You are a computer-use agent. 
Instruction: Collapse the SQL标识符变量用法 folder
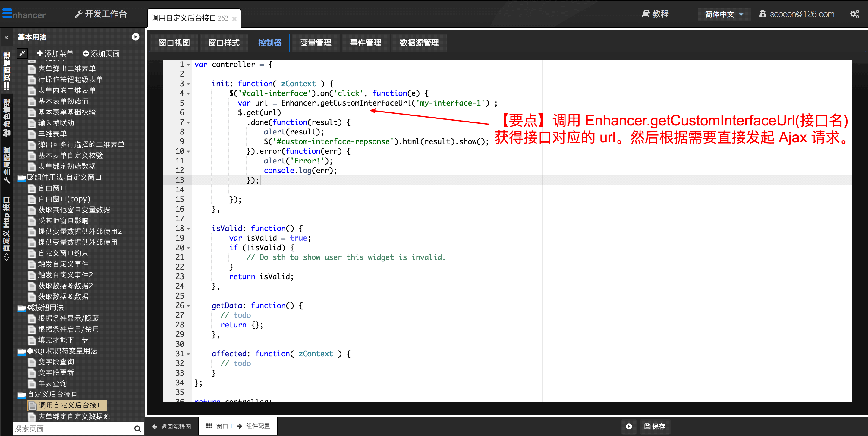tap(22, 351)
